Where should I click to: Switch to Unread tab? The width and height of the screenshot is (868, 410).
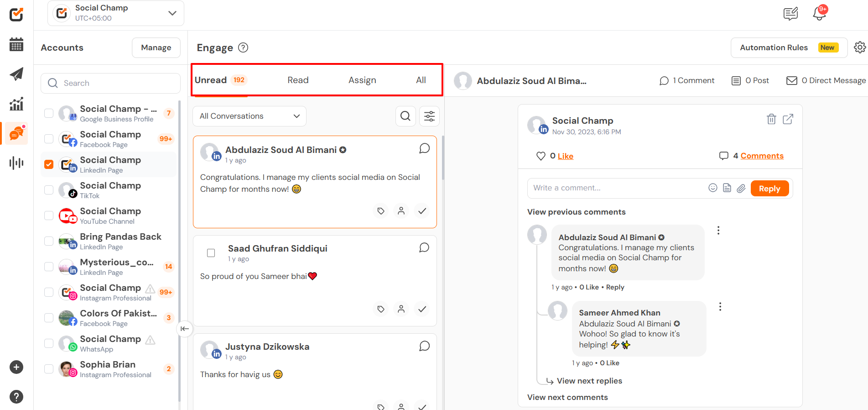(x=221, y=80)
